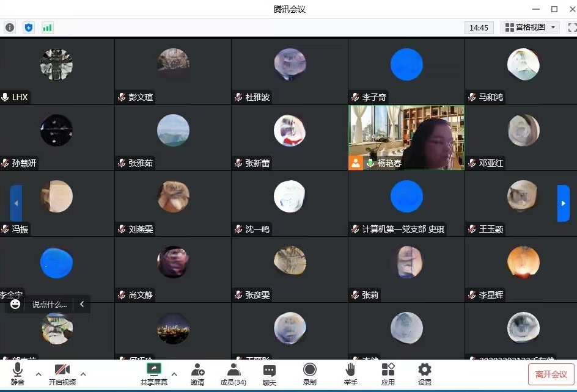Toggle the microphone mute (静音) button
This screenshot has width=577, height=392.
pos(18,374)
